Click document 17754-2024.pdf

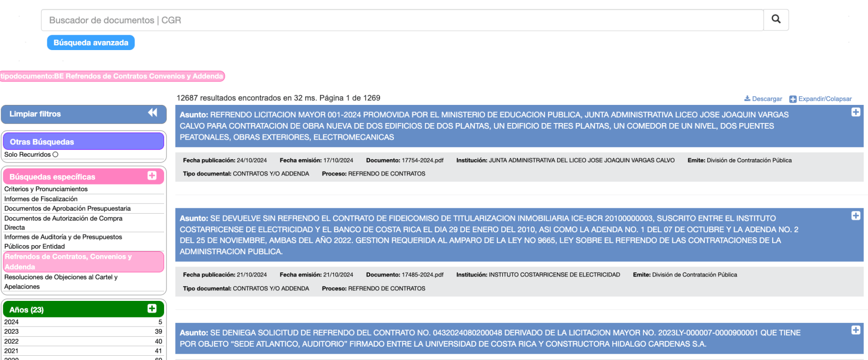(x=423, y=160)
